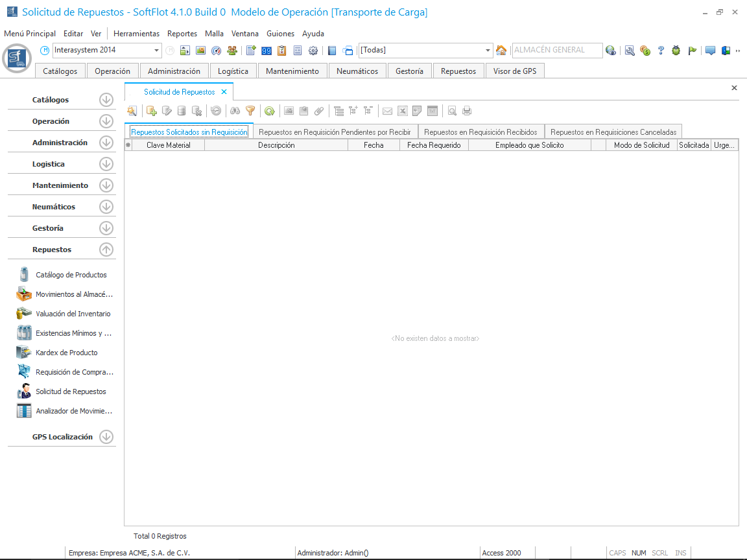Click the envelope email icon
Screen dimensions: 747x560
point(387,111)
